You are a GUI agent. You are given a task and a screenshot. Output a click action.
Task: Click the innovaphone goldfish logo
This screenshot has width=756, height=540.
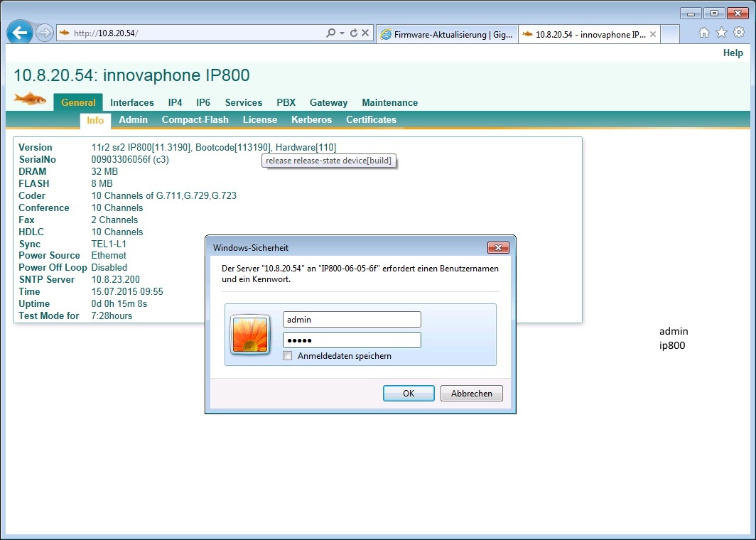[30, 99]
